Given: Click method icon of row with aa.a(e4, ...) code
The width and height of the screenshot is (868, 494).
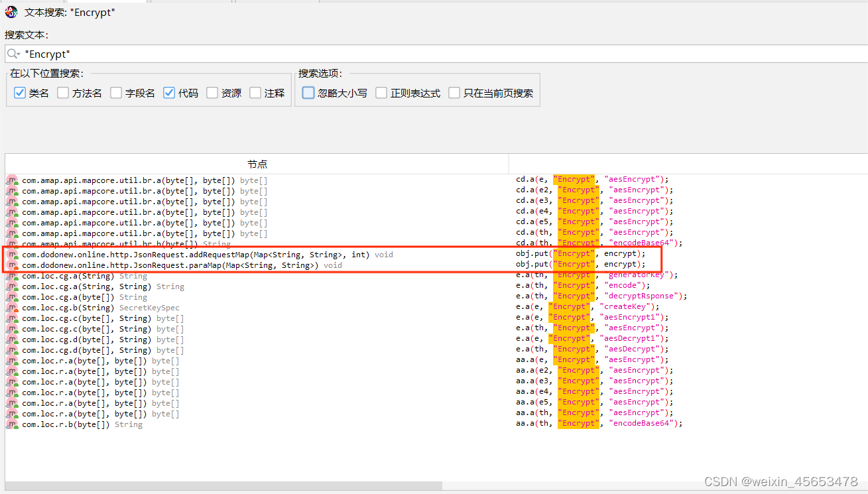Looking at the screenshot, I should pos(13,393).
